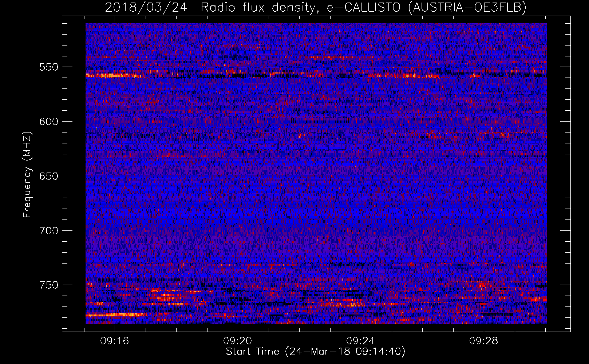
Task: Select the Frequency (MHZ) axis label
Action: (x=27, y=174)
